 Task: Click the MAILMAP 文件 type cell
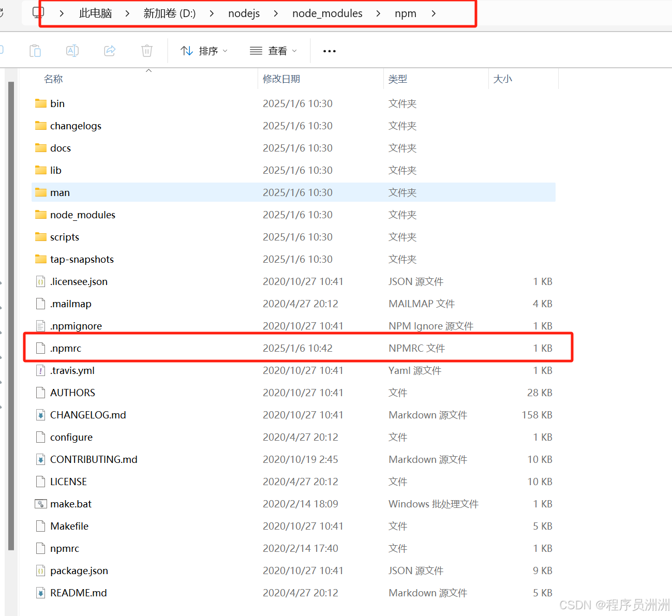(x=422, y=304)
